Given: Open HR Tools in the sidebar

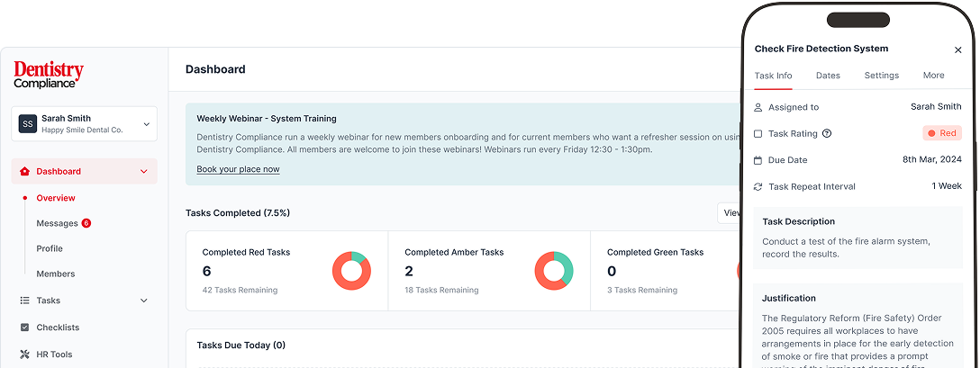Looking at the screenshot, I should (x=54, y=355).
